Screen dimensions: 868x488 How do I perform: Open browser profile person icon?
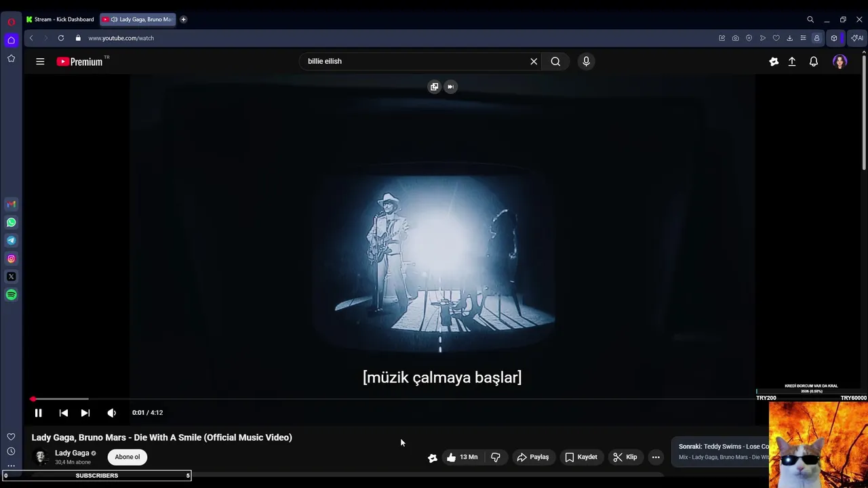816,38
